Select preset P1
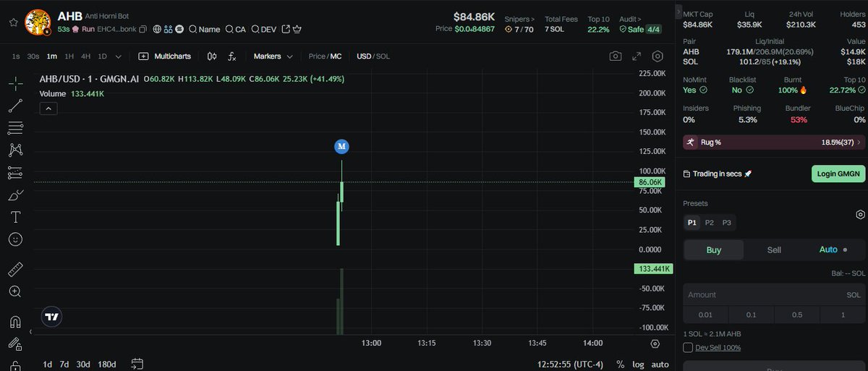 click(692, 223)
